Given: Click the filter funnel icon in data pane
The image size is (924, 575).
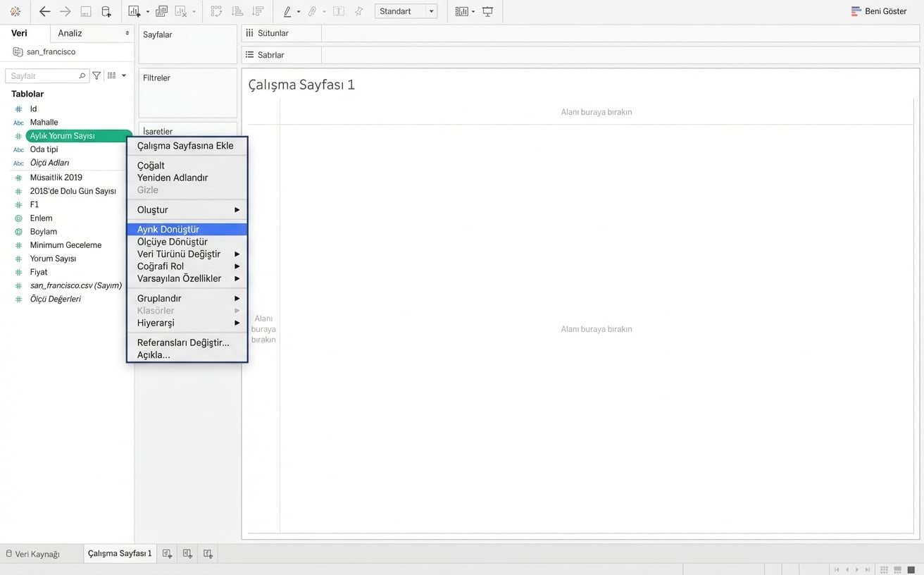Looking at the screenshot, I should [97, 75].
